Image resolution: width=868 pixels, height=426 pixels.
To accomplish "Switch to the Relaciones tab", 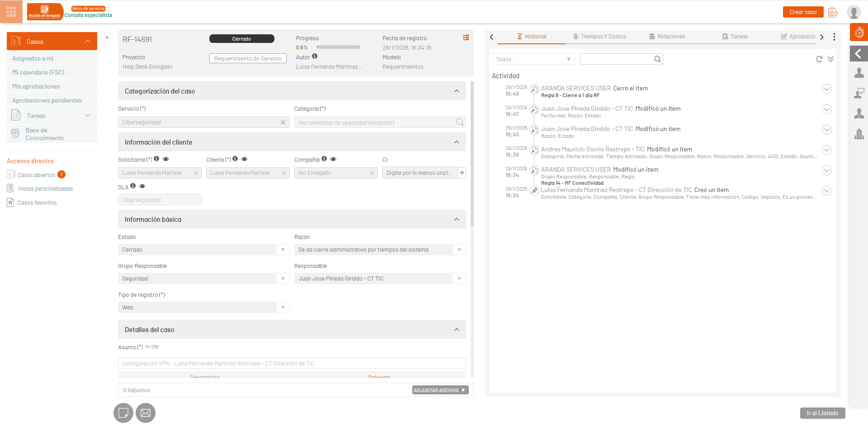I will pos(667,37).
